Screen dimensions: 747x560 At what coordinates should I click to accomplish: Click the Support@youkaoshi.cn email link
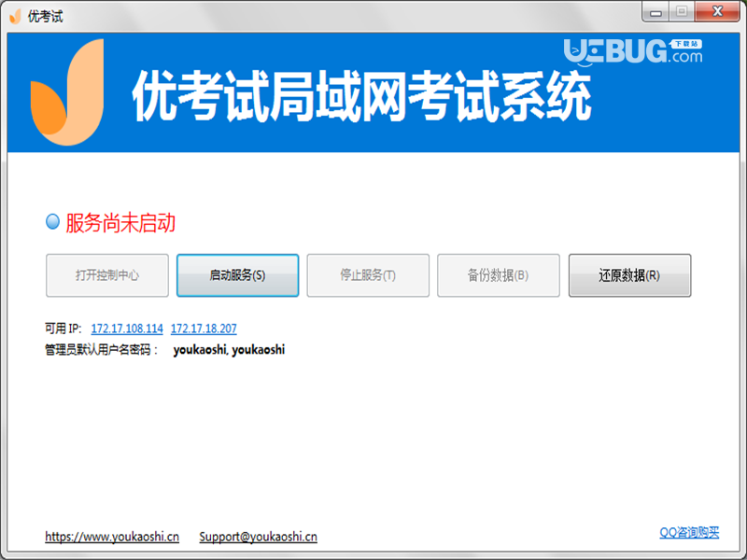(x=258, y=537)
